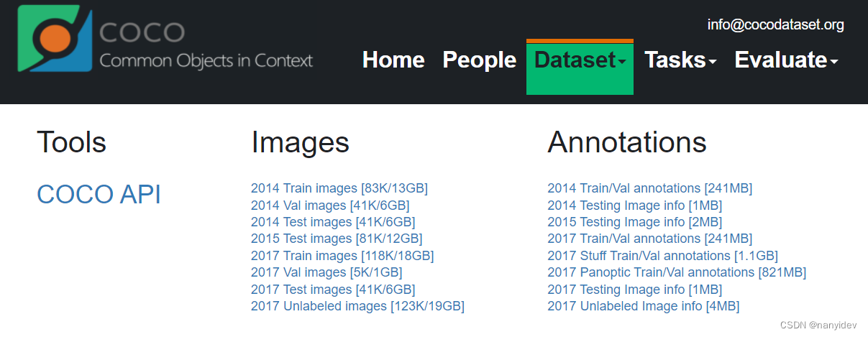The width and height of the screenshot is (868, 337).
Task: Click the info@cocodataset.org email address
Action: [775, 25]
